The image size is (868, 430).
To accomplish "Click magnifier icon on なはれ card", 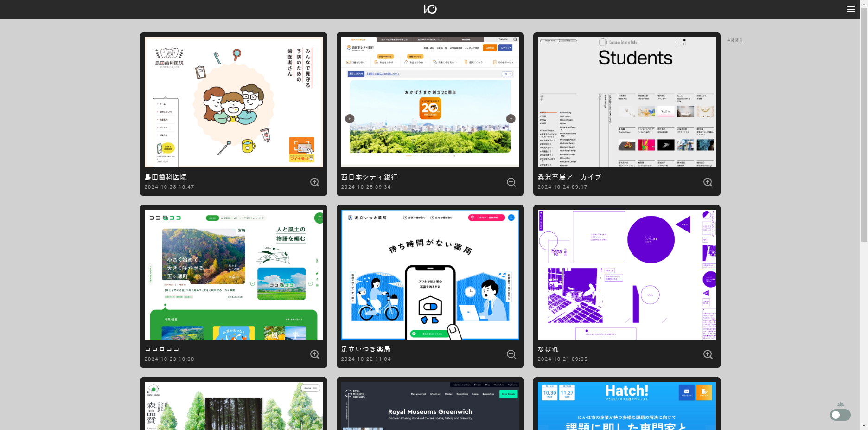I will [708, 354].
